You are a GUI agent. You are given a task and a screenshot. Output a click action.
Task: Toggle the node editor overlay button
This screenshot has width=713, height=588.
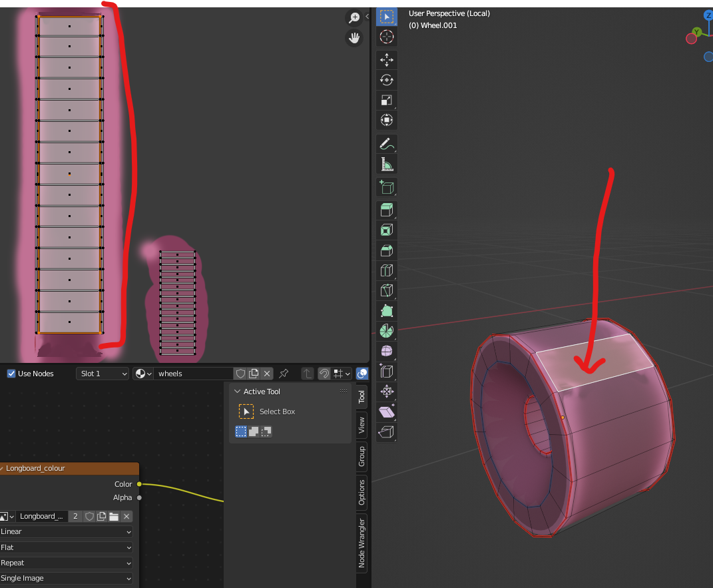362,374
